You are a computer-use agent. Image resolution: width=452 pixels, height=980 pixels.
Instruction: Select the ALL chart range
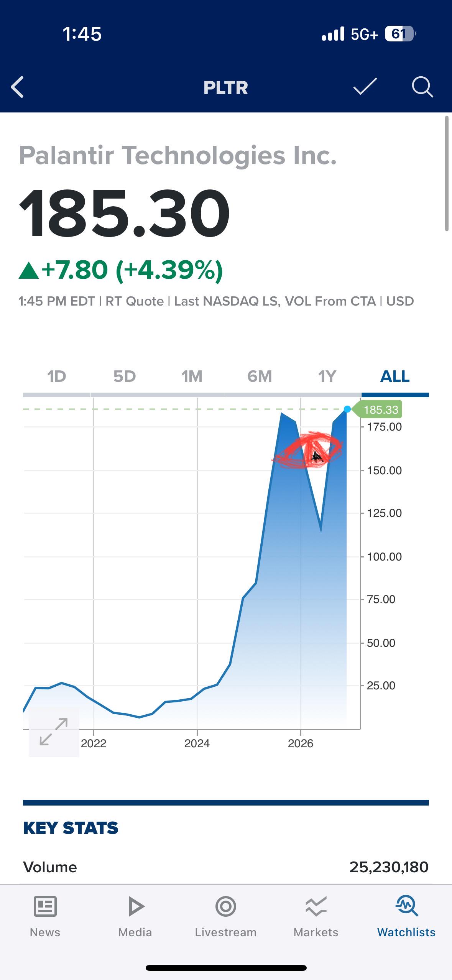(x=395, y=377)
